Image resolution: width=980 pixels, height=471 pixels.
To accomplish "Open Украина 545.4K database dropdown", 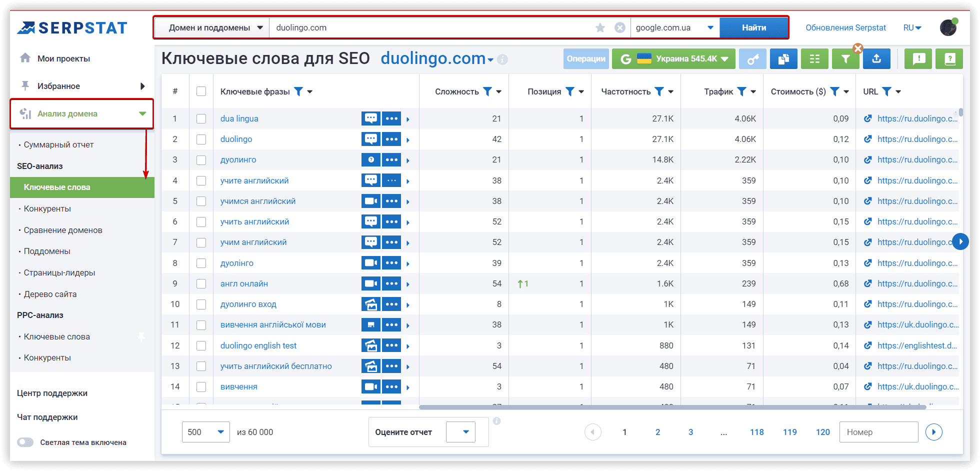I will coord(673,59).
